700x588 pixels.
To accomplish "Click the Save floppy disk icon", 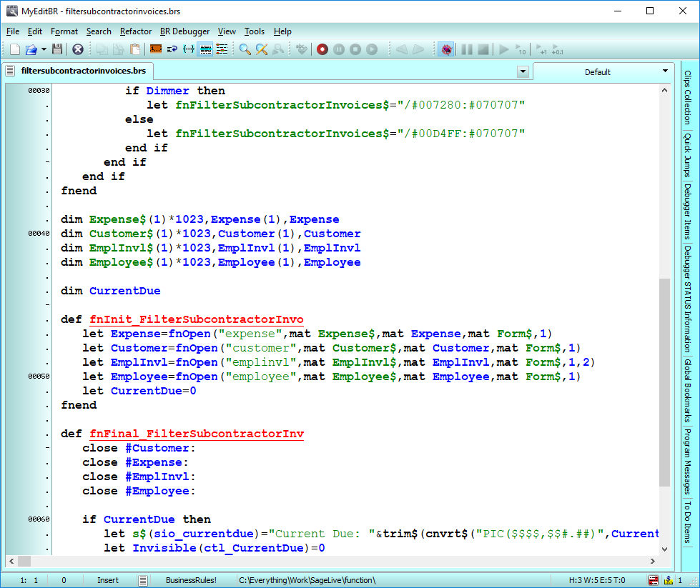I will click(x=58, y=49).
